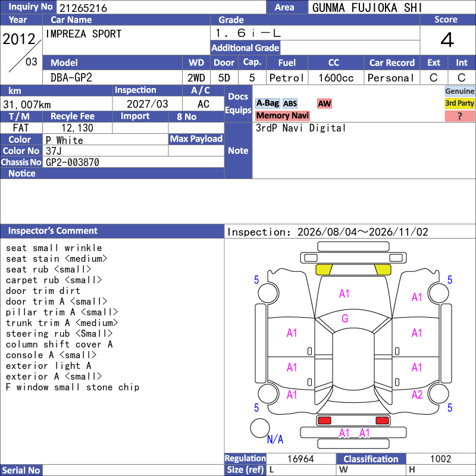Click regulation value 16964
Screen dimensions: 476x476
click(x=300, y=459)
